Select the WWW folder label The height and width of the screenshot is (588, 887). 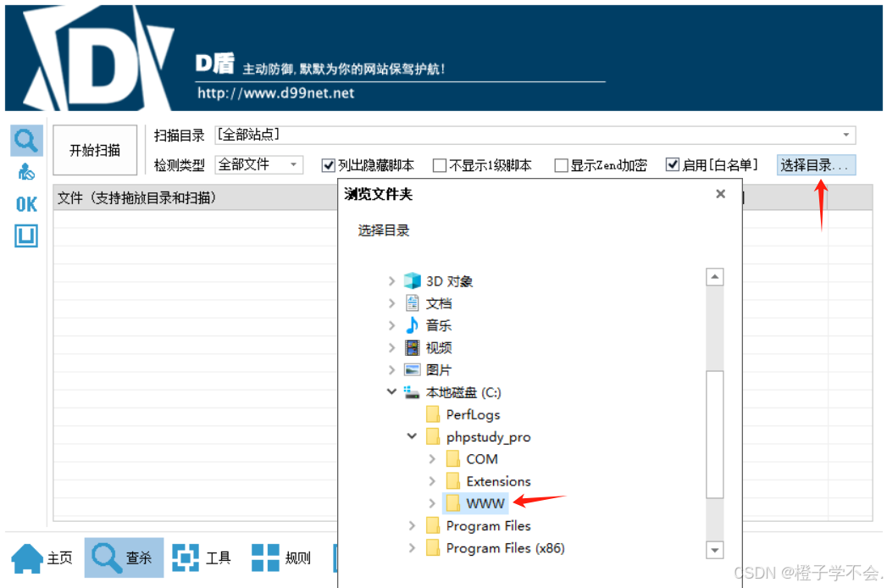[x=485, y=503]
